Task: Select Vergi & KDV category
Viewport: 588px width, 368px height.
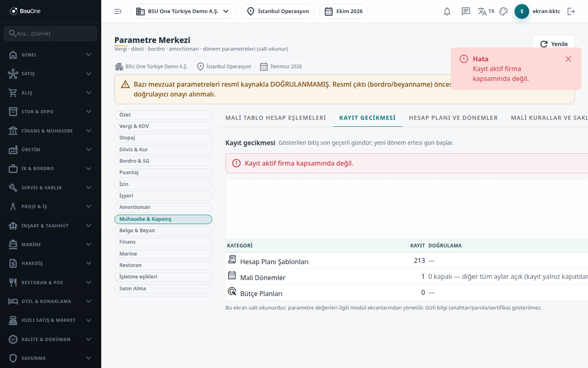Action: pyautogui.click(x=163, y=126)
